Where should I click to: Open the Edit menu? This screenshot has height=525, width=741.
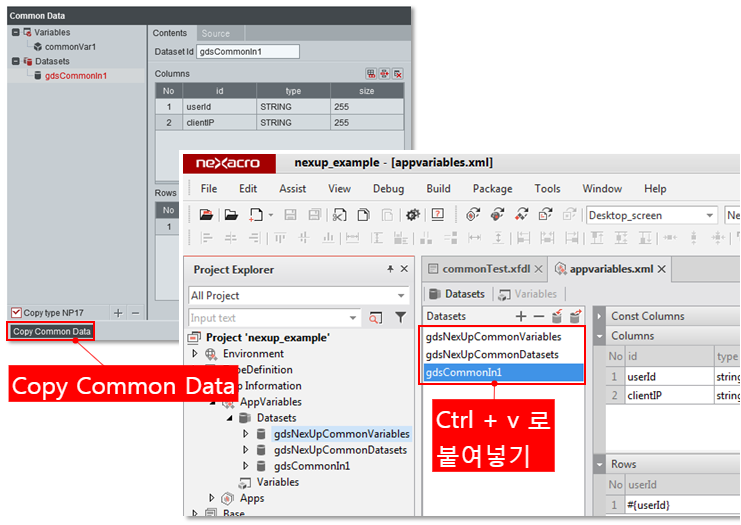(x=248, y=189)
